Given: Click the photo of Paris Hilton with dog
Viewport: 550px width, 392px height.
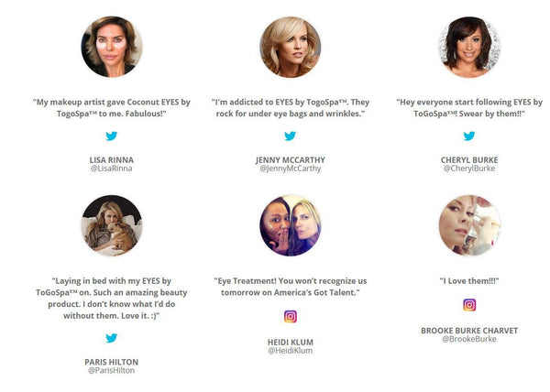Looking at the screenshot, I should (x=112, y=225).
